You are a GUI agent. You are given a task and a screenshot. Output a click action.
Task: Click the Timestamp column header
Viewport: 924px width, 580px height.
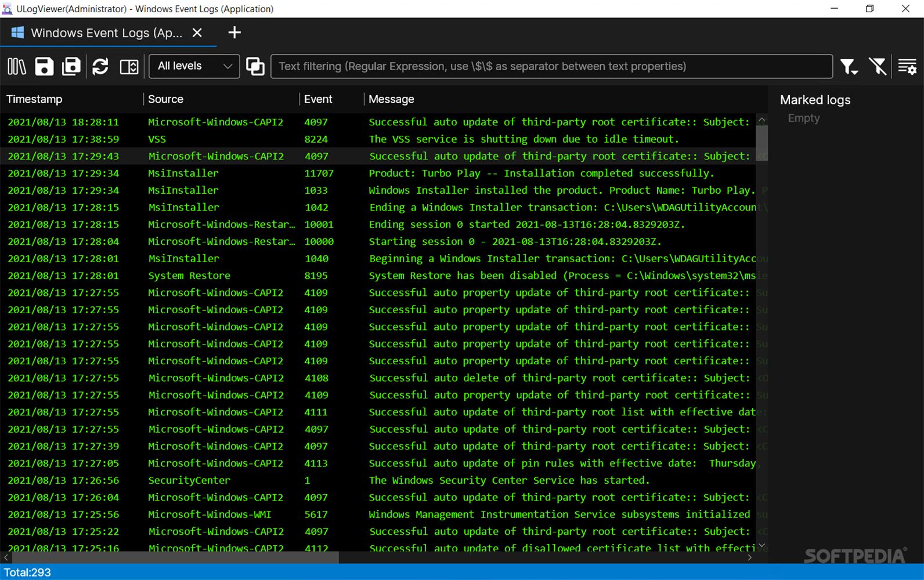pos(34,99)
